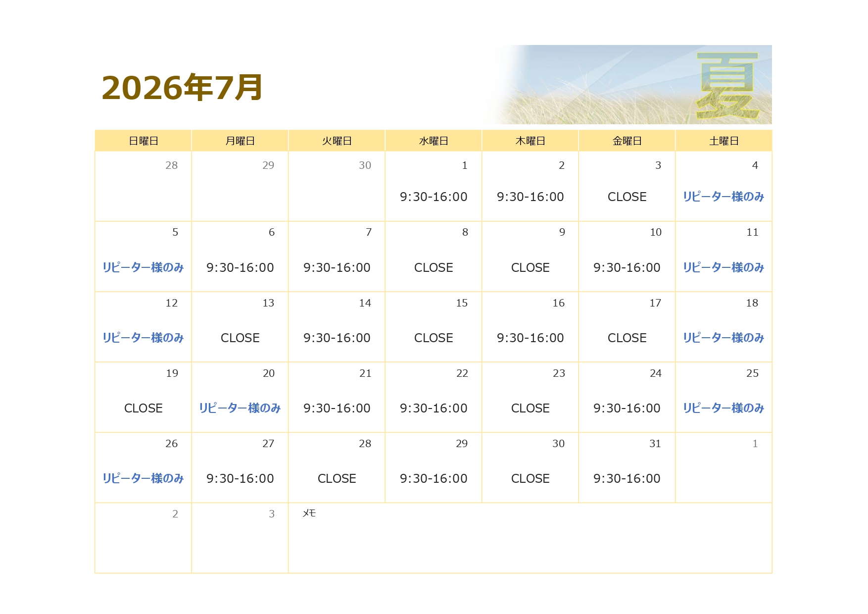Click the 9:30-16:00 entry on July 7

(337, 268)
